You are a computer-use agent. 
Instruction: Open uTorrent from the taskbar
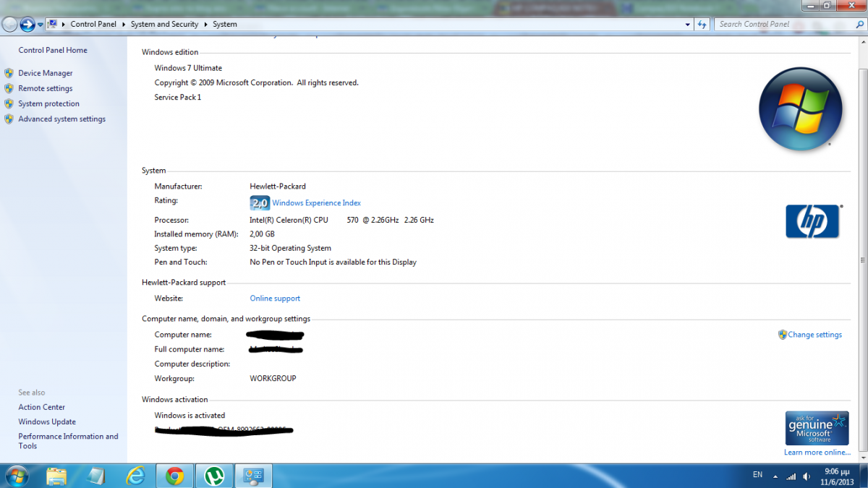[x=213, y=476]
